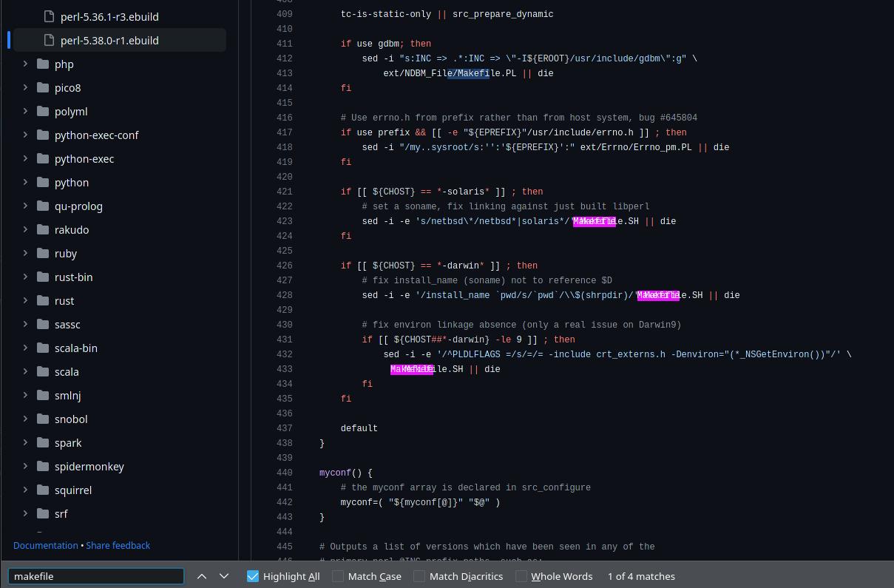Expand the scala folder

[x=25, y=371]
